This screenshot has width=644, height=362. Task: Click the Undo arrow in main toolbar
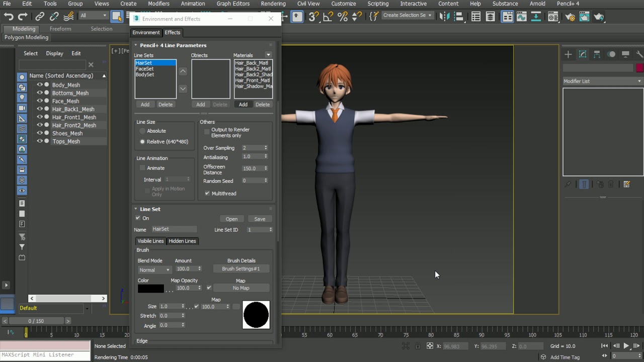point(9,17)
